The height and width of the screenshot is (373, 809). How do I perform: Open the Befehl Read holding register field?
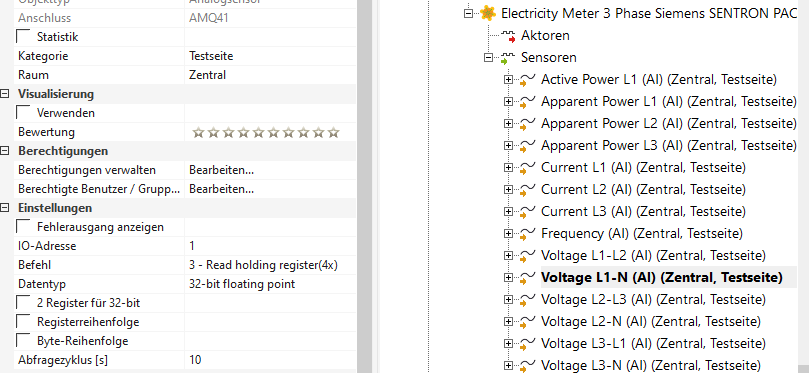click(270, 265)
